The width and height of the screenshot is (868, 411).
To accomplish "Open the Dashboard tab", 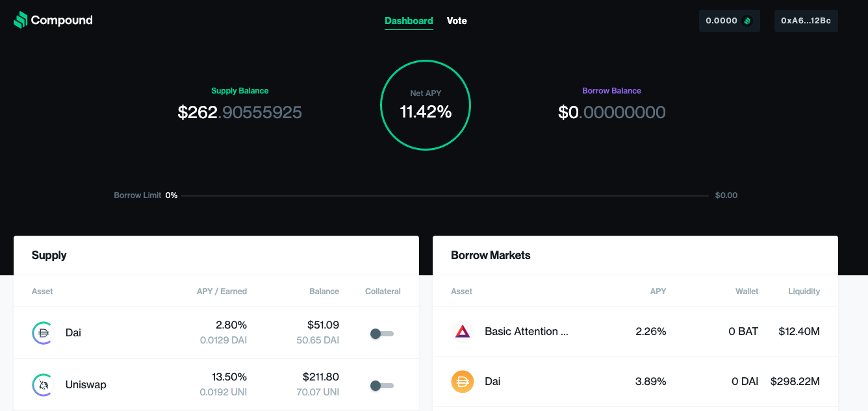I will [x=409, y=21].
